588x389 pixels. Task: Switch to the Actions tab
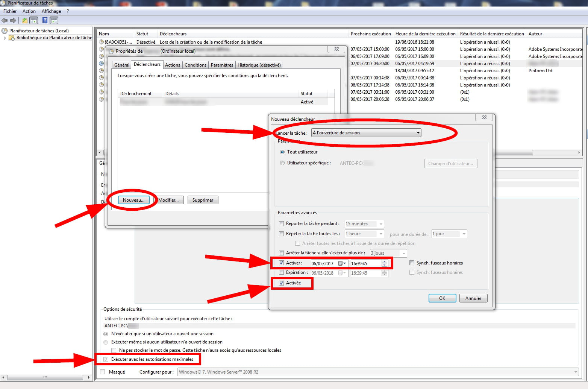click(x=173, y=65)
